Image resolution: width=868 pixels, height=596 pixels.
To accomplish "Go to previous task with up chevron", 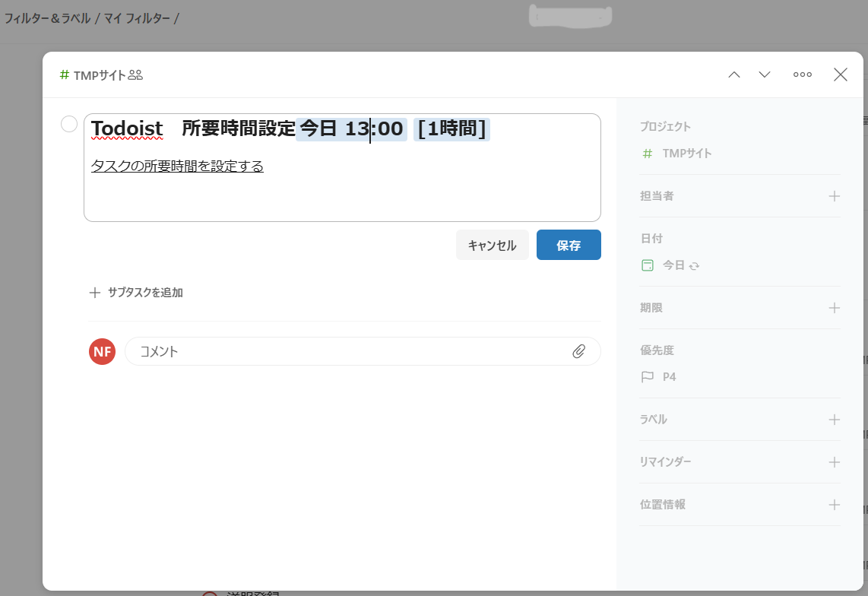I will coord(734,74).
